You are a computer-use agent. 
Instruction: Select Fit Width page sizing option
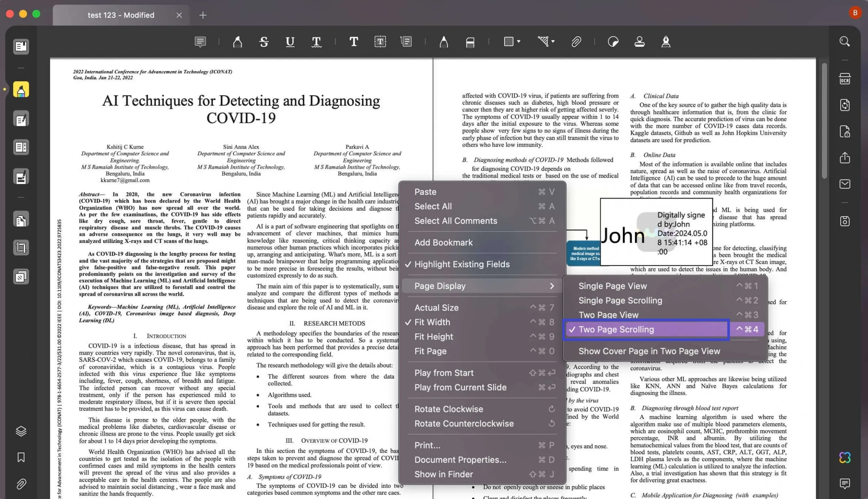click(x=432, y=321)
